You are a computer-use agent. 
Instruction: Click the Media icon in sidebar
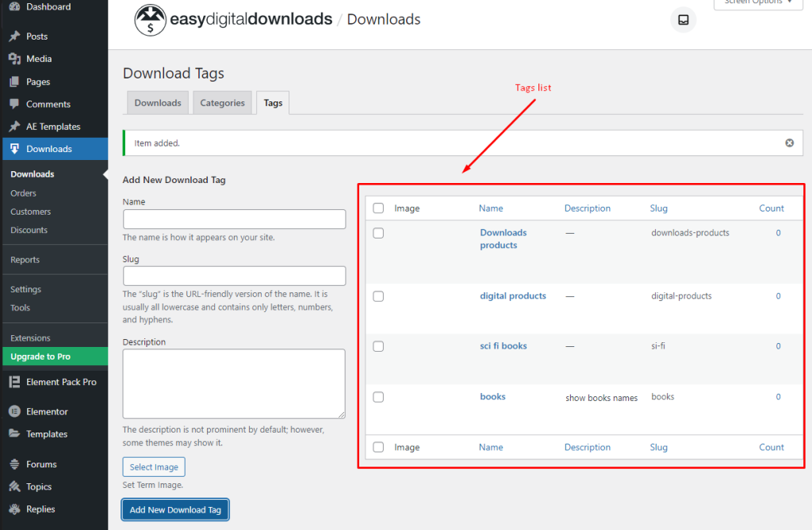[14, 59]
